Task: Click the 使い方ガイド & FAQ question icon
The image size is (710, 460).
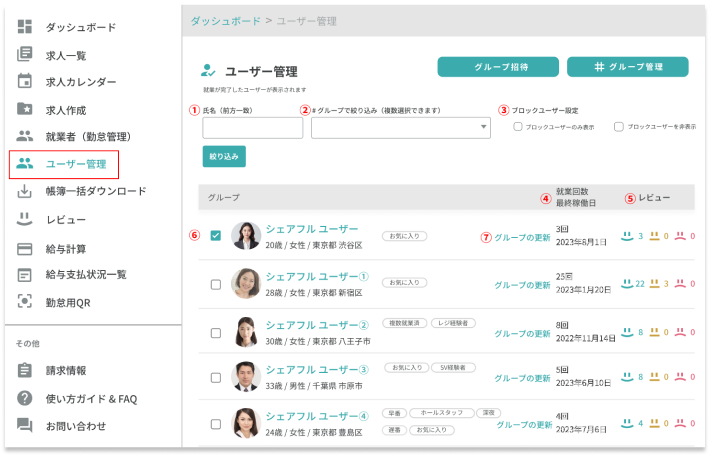Action: tap(25, 398)
